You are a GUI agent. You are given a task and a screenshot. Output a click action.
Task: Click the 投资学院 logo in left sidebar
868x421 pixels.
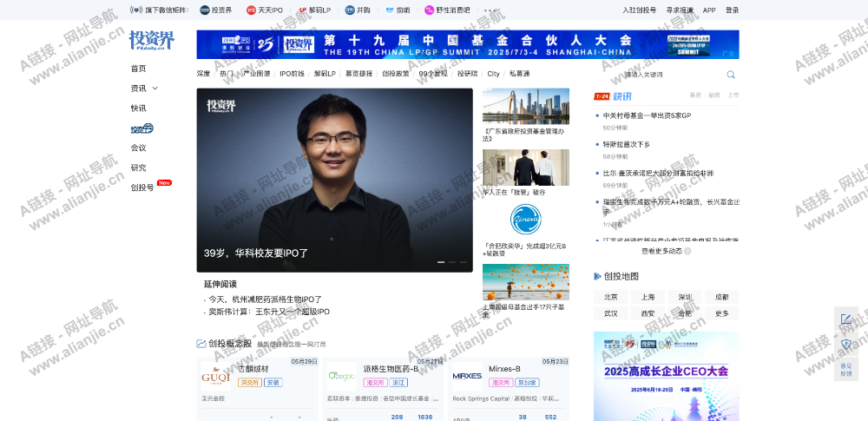[141, 128]
